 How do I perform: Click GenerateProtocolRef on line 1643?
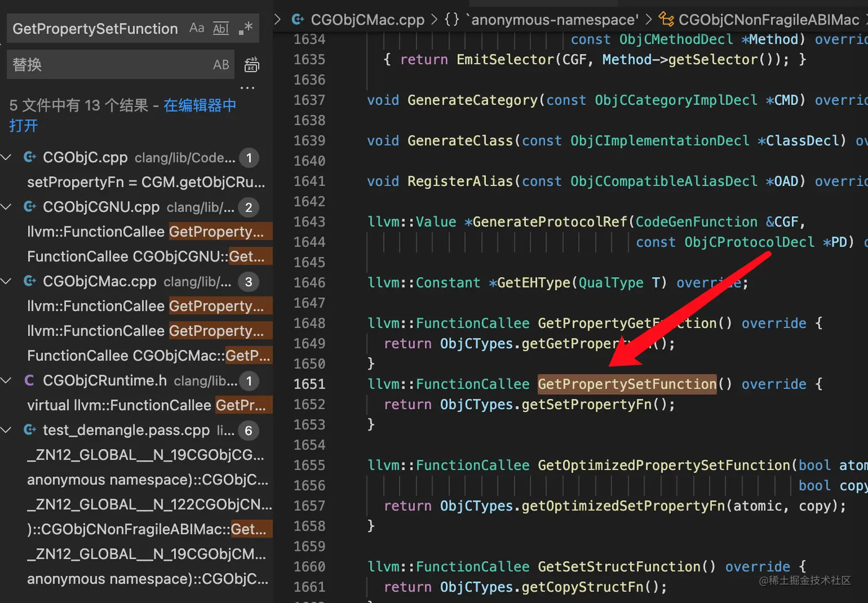pyautogui.click(x=549, y=221)
